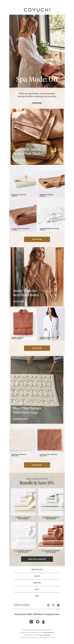Click the Shop Bath Bundles button
74x644 pixels.
coord(37,559)
